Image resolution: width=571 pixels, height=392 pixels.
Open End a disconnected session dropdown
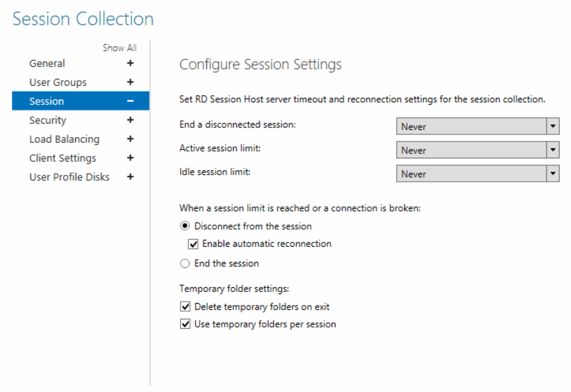coord(478,126)
